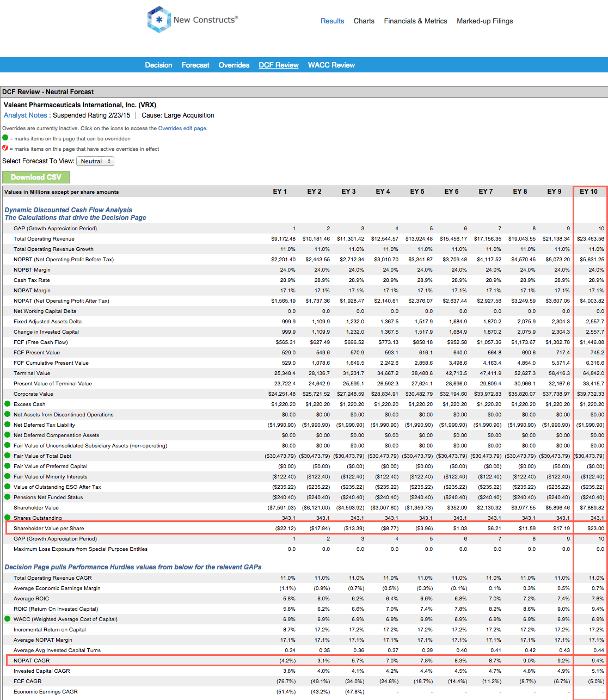Screen dimensions: 608x700
Task: Click the Suspended Rating 2/23/15 text
Action: pyautogui.click(x=91, y=115)
